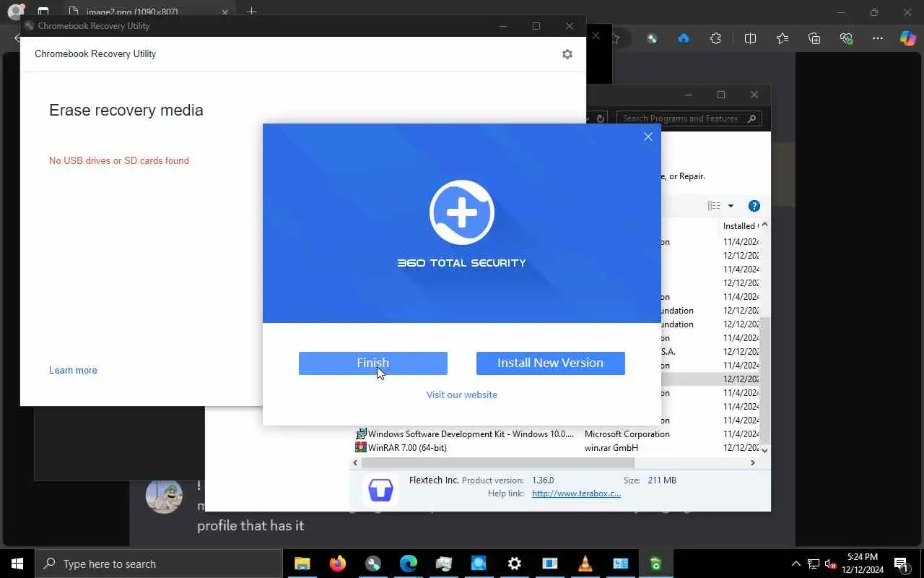Click the muted volume tray icon
The width and height of the screenshot is (924, 578).
pos(830,564)
